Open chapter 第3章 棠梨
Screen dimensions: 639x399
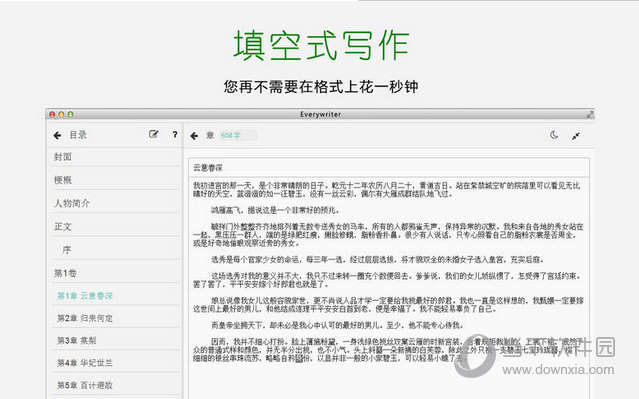point(116,340)
